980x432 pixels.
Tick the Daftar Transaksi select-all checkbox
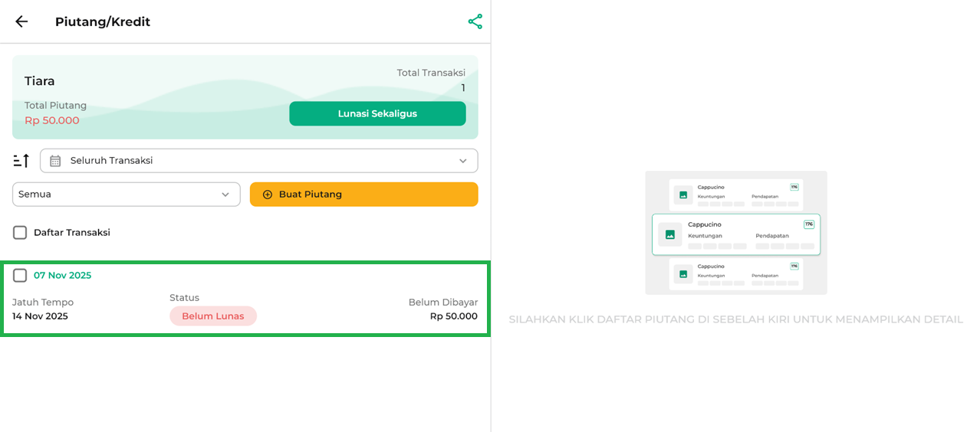[20, 232]
